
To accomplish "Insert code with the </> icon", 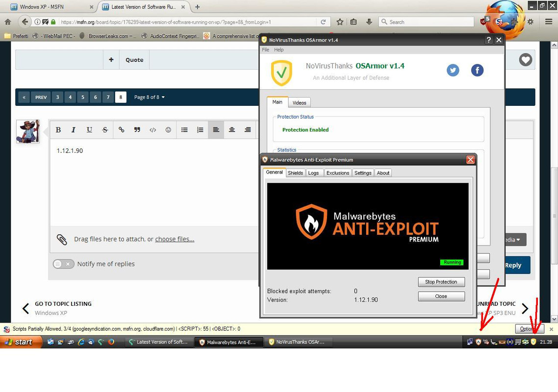I will tap(152, 130).
